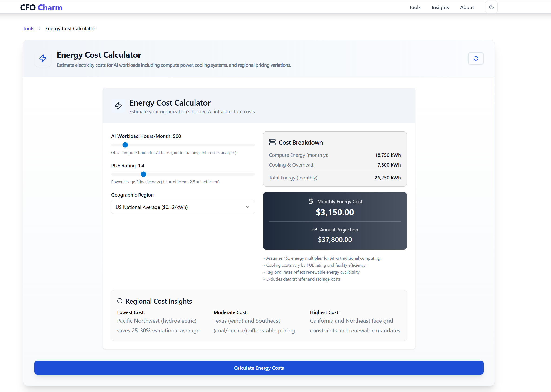Screen dimensions: 551x392
Task: Toggle dark mode with moon icon
Action: pos(491,7)
